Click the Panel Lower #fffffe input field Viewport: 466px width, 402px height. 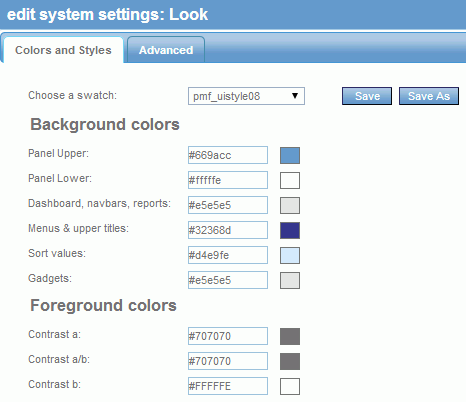pos(228,180)
